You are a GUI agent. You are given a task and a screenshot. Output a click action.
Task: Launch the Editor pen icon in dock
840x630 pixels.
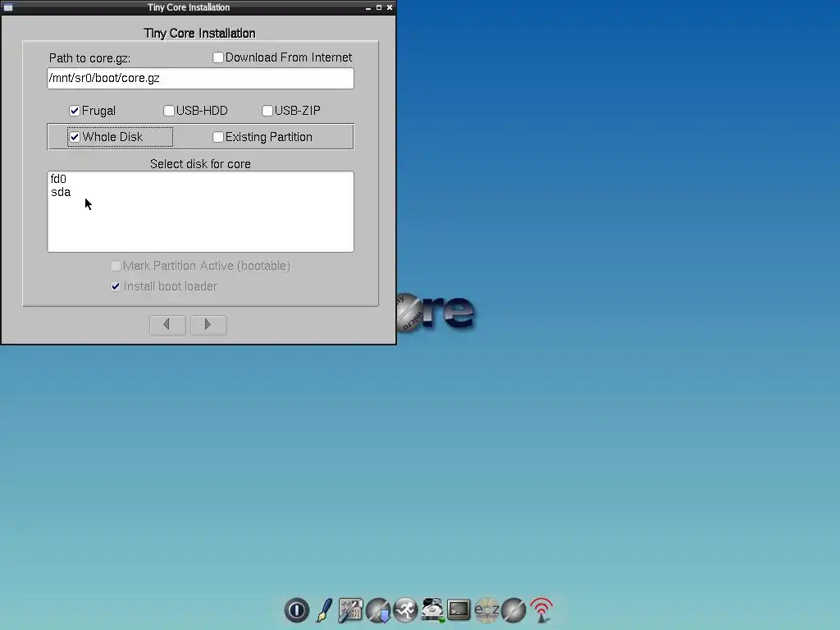[x=323, y=610]
